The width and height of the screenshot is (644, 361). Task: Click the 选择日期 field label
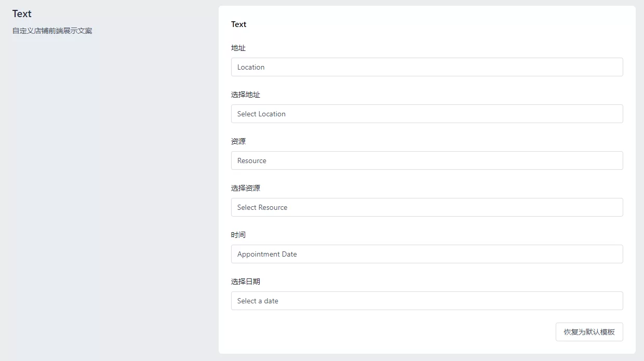click(246, 282)
